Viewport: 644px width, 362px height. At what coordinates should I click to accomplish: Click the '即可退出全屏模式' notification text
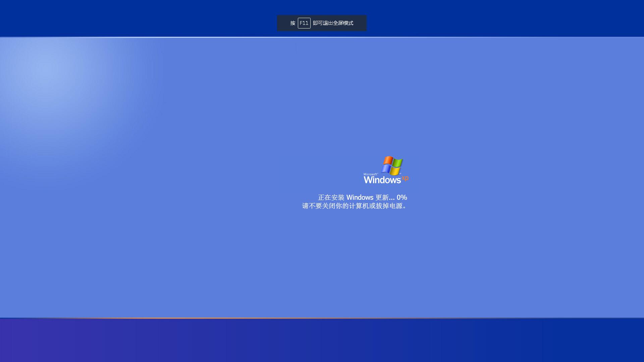pyautogui.click(x=333, y=23)
